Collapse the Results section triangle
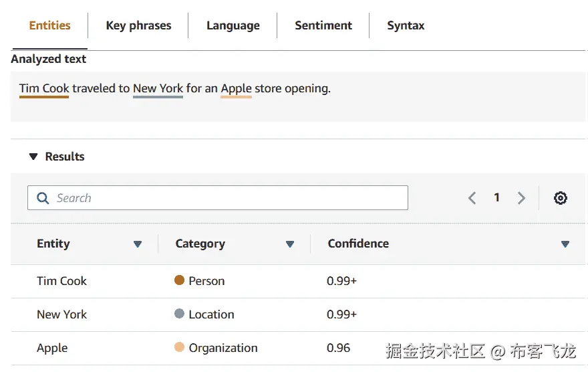The width and height of the screenshot is (588, 372). [33, 157]
